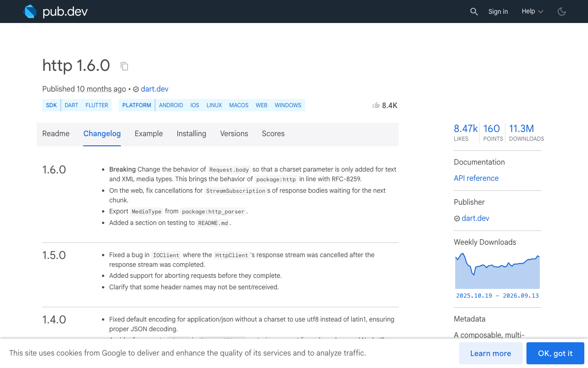Select the WEB platform tag
588x368 pixels.
coord(261,105)
